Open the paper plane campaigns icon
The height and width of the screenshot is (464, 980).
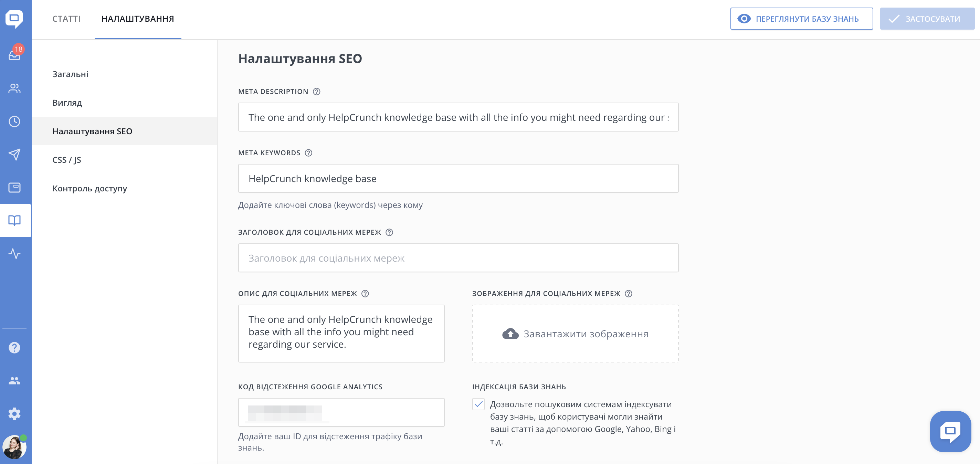[x=14, y=155]
